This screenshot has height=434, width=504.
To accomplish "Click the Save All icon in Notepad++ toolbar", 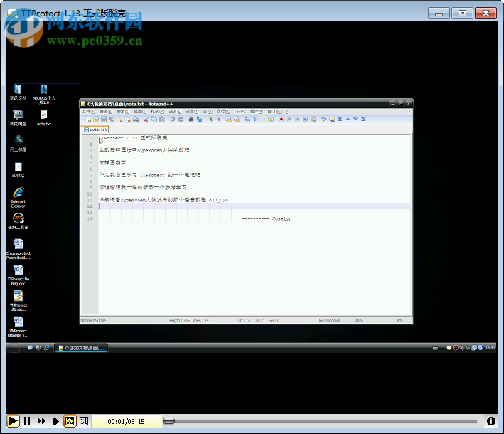I will [112, 120].
